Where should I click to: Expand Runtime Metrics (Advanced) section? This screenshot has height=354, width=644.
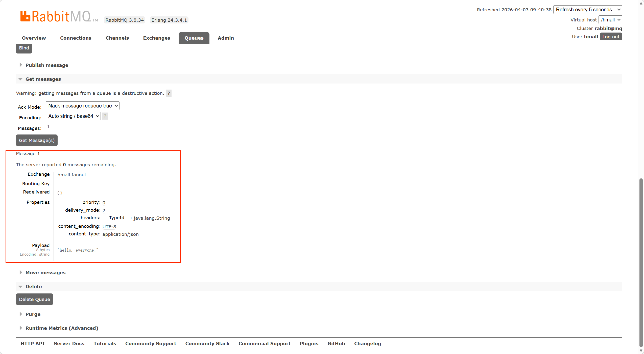tap(62, 328)
